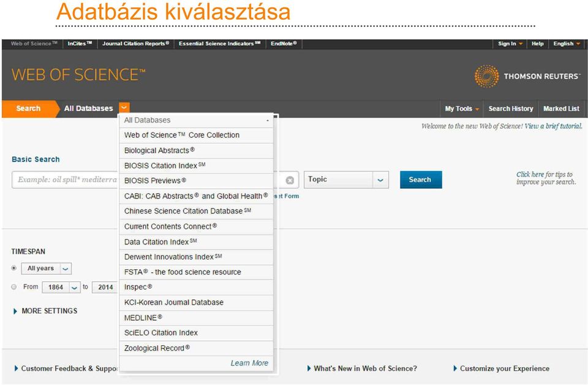The width and height of the screenshot is (588, 385).
Task: Expand MORE SETTINGS section
Action: 45,311
